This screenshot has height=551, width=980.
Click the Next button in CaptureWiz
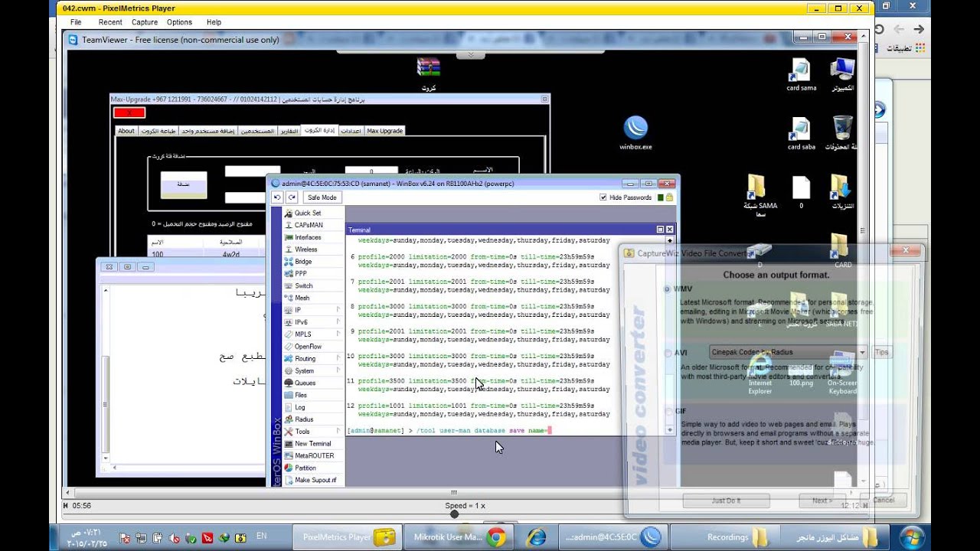point(822,500)
